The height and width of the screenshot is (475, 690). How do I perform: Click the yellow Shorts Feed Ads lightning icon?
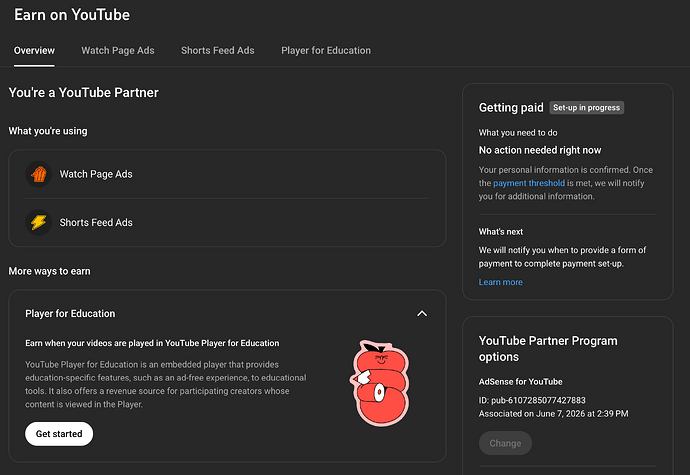(x=39, y=223)
